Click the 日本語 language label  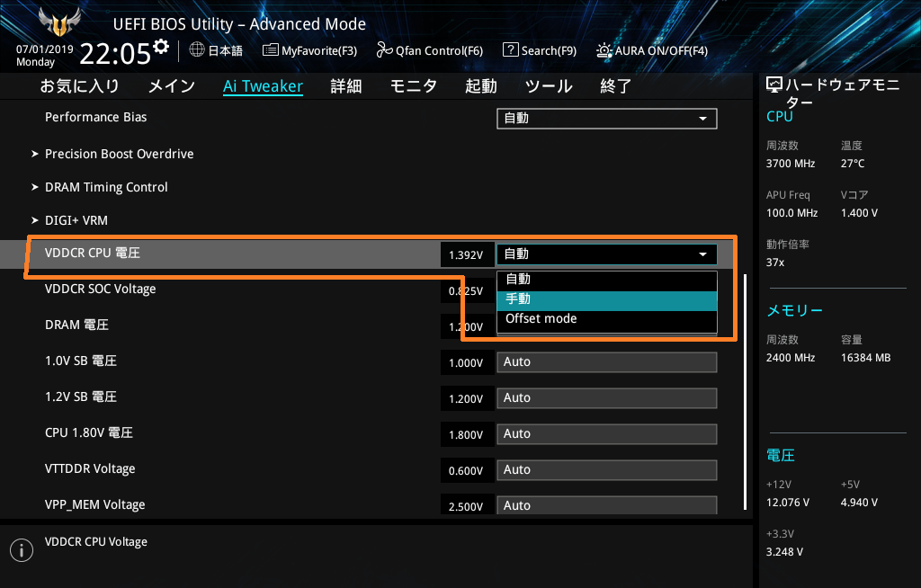pos(226,50)
